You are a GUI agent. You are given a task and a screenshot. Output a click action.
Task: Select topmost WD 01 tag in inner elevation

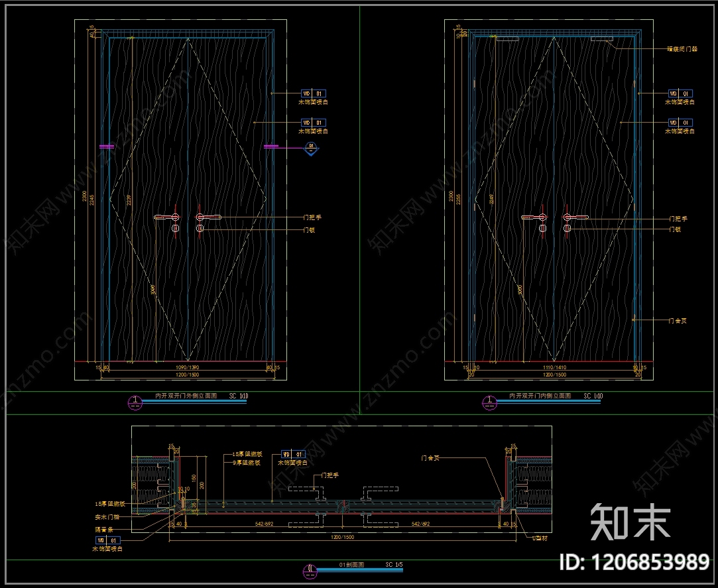pyautogui.click(x=680, y=93)
